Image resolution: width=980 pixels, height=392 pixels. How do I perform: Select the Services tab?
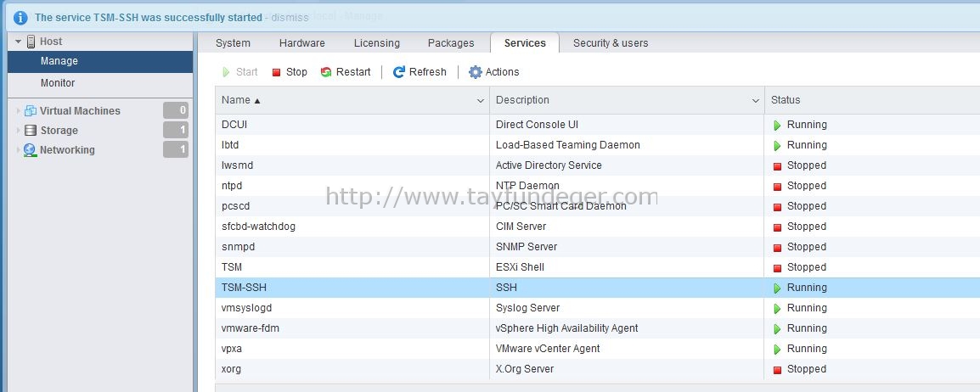click(x=525, y=43)
